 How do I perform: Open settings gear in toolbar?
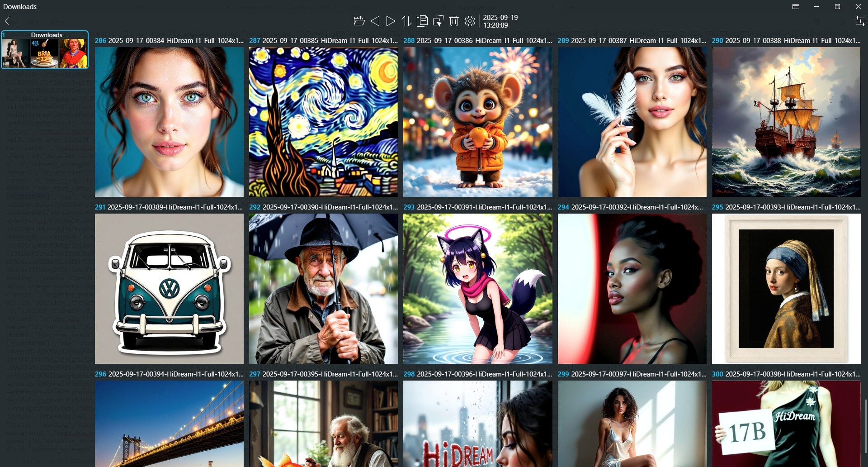[470, 21]
